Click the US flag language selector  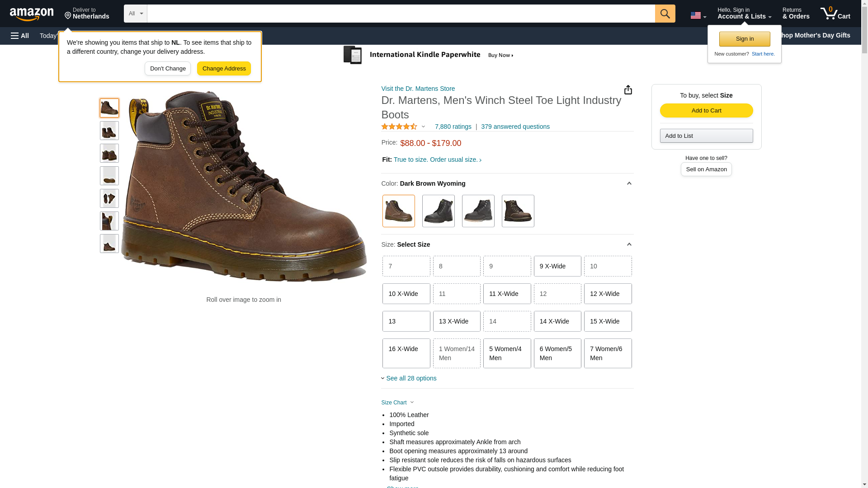pyautogui.click(x=698, y=15)
